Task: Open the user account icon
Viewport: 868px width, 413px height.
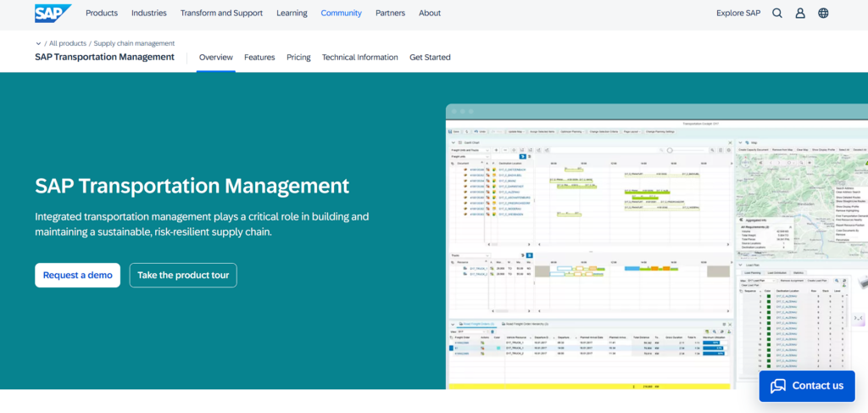Action: (x=800, y=14)
